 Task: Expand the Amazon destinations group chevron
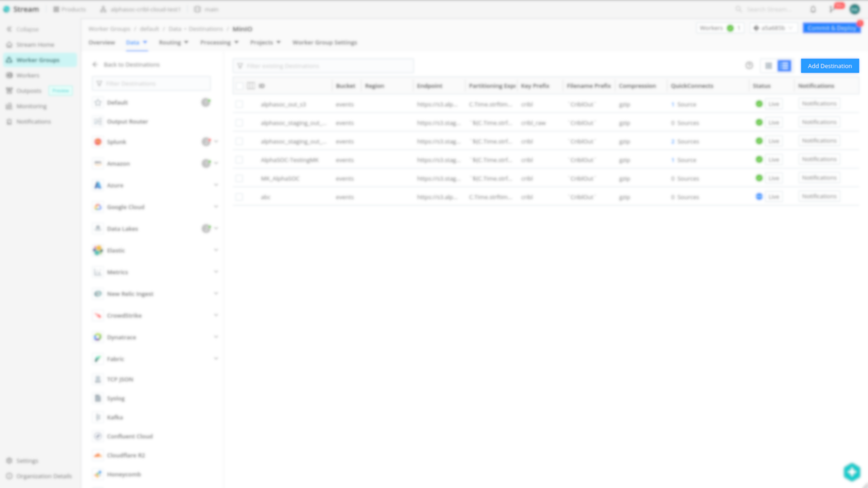(x=216, y=164)
